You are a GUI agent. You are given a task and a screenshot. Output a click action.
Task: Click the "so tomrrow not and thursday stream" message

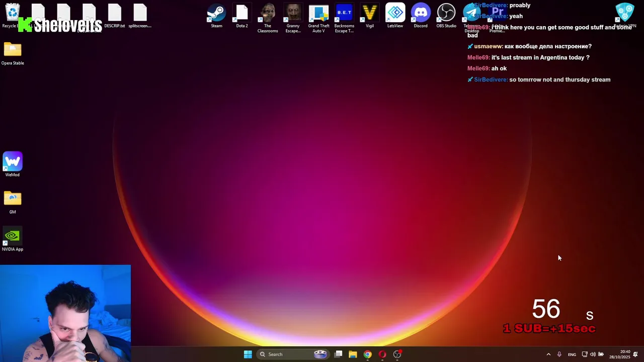(x=539, y=79)
